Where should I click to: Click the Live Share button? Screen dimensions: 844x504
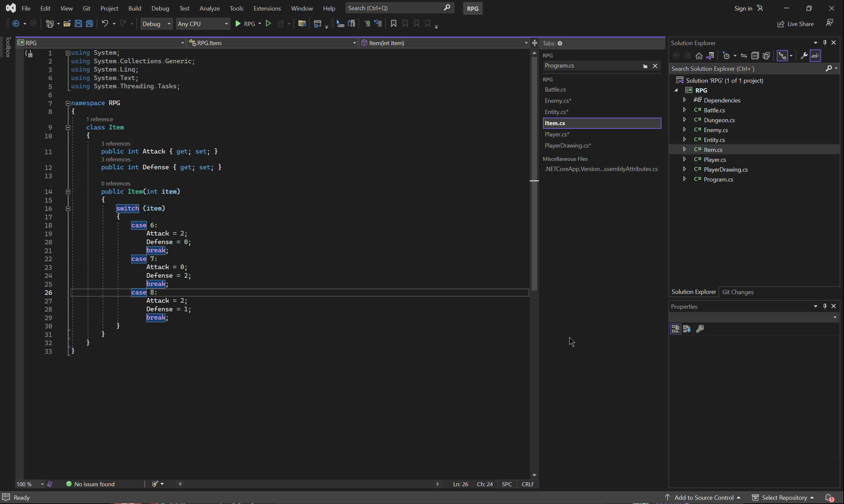796,24
